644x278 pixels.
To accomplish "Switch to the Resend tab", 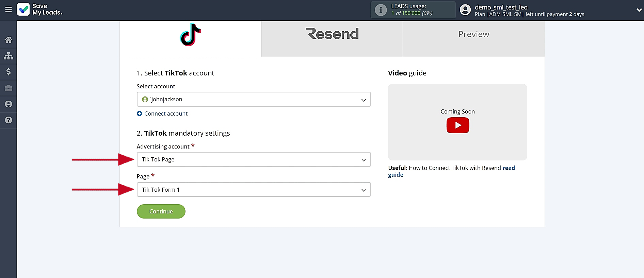I will click(x=332, y=39).
